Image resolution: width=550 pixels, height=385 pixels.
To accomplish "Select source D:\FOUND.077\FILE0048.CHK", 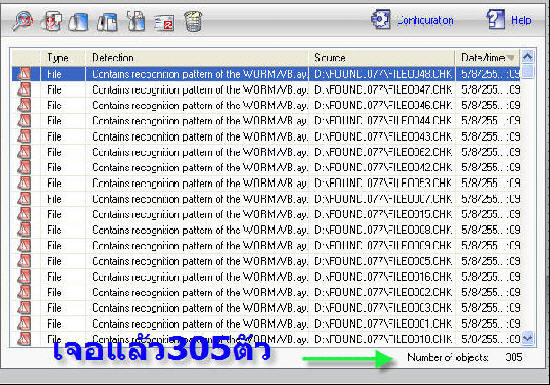I will pos(383,74).
